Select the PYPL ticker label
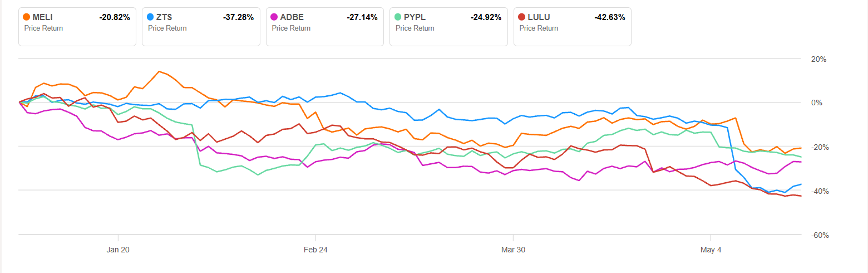This screenshot has height=273, width=868. tap(415, 17)
